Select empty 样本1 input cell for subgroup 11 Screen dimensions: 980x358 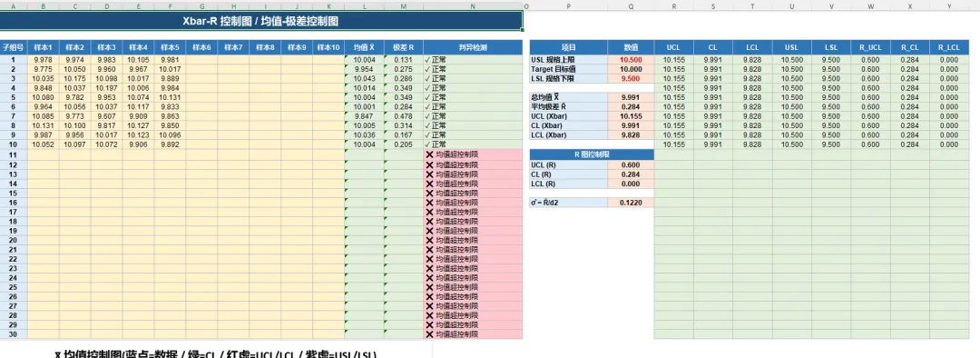[x=44, y=154]
